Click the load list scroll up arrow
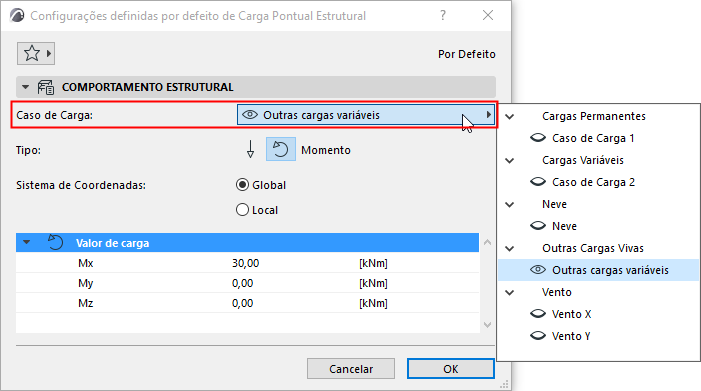The width and height of the screenshot is (701, 391). tap(487, 242)
